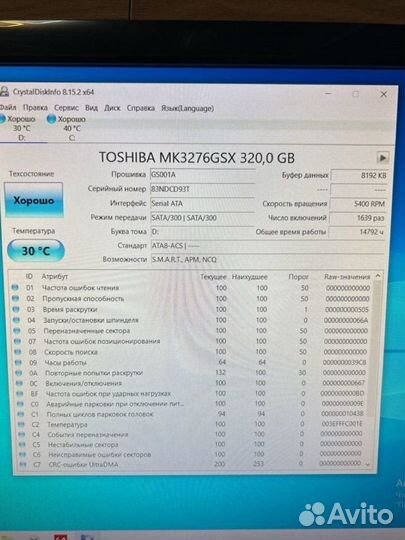Click the firmware field GS001A
The height and width of the screenshot is (540, 405).
click(x=202, y=175)
